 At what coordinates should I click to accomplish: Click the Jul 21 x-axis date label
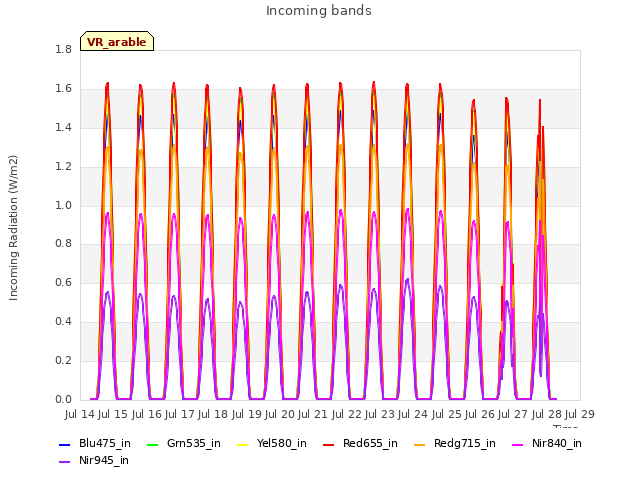pos(313,414)
